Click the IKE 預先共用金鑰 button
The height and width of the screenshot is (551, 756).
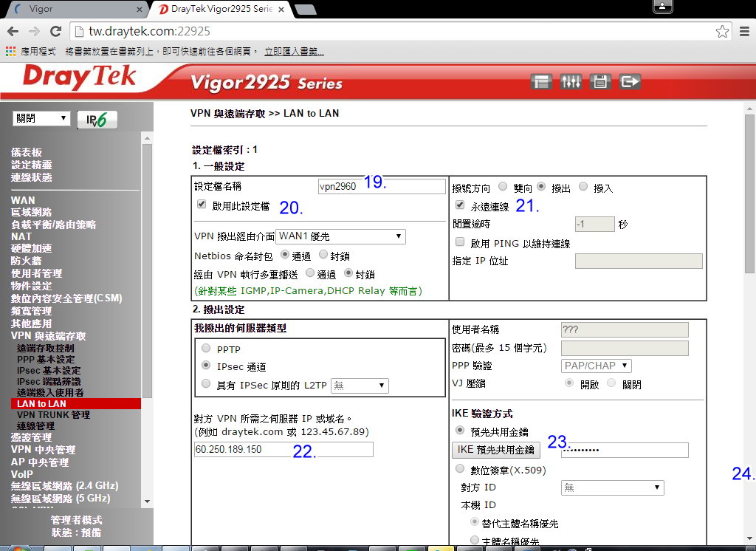(x=495, y=450)
